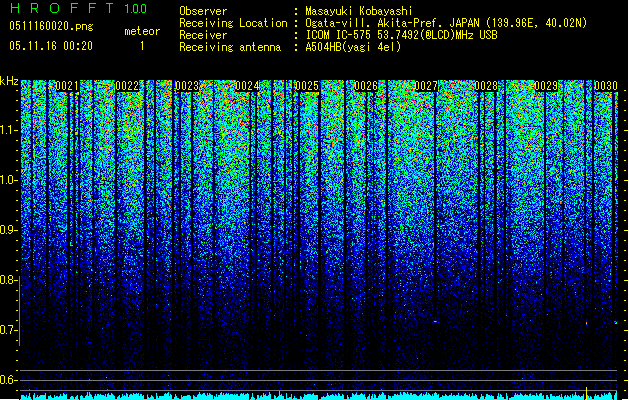
Task: Click the kHz axis unit label
Action: pos(9,81)
